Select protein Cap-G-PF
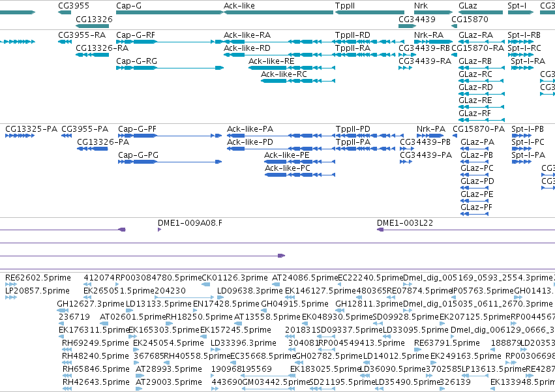 point(138,129)
